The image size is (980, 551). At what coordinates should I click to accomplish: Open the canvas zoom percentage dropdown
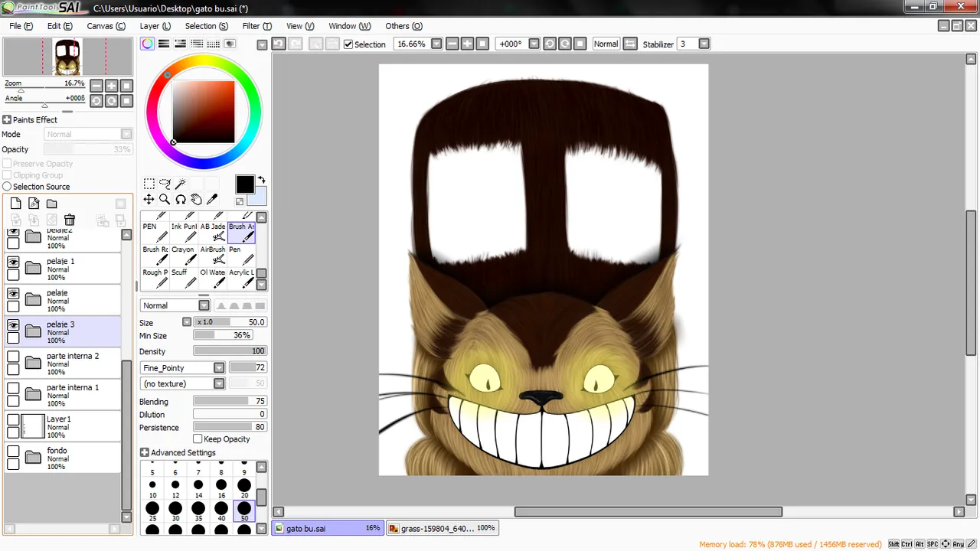[436, 44]
